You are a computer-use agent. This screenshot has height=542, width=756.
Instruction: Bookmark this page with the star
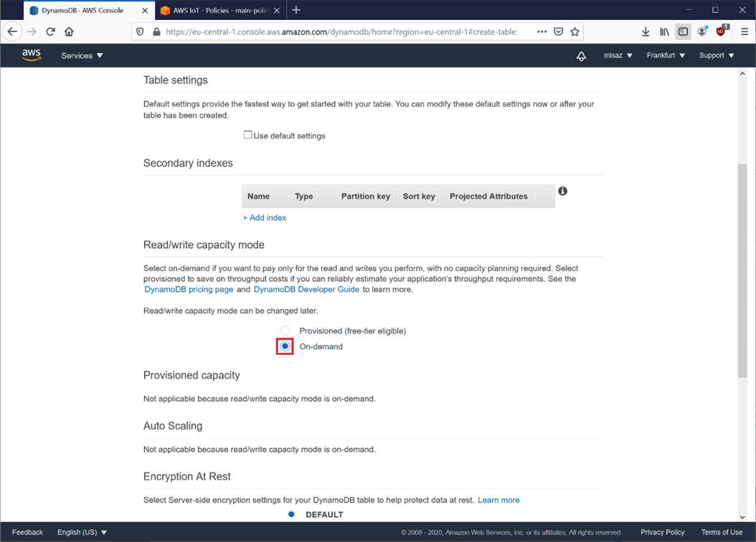pyautogui.click(x=575, y=32)
